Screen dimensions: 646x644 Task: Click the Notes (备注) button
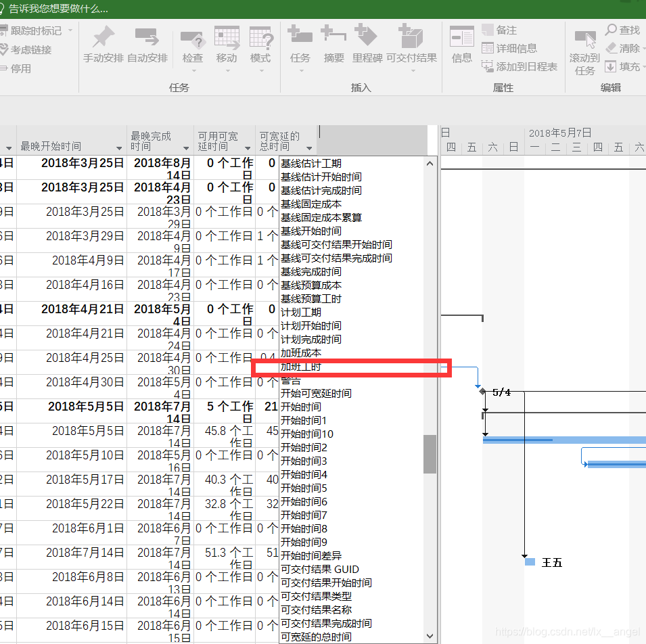(499, 30)
